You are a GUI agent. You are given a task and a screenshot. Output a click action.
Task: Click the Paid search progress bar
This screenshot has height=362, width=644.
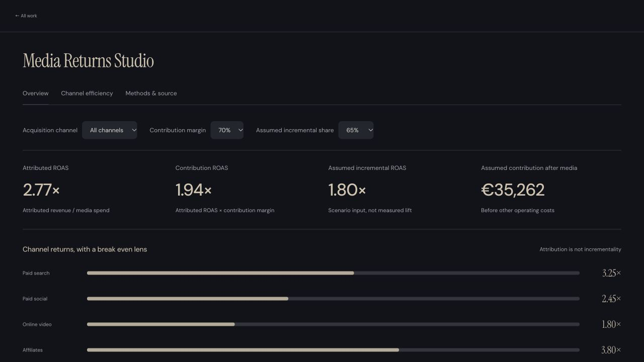tap(333, 273)
